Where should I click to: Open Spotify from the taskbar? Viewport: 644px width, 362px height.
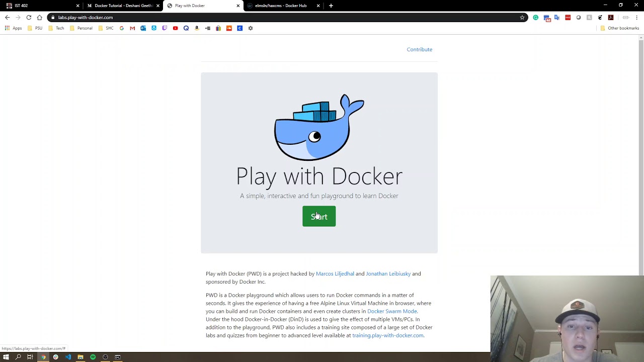(x=93, y=357)
